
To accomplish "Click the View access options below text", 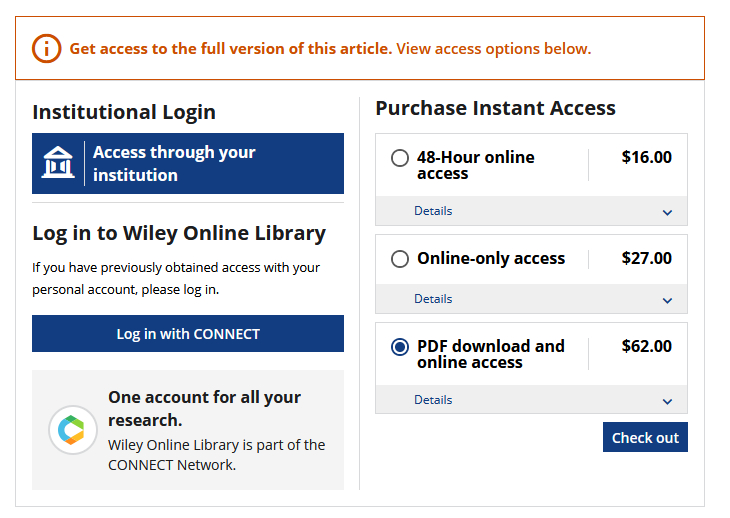I will point(493,48).
